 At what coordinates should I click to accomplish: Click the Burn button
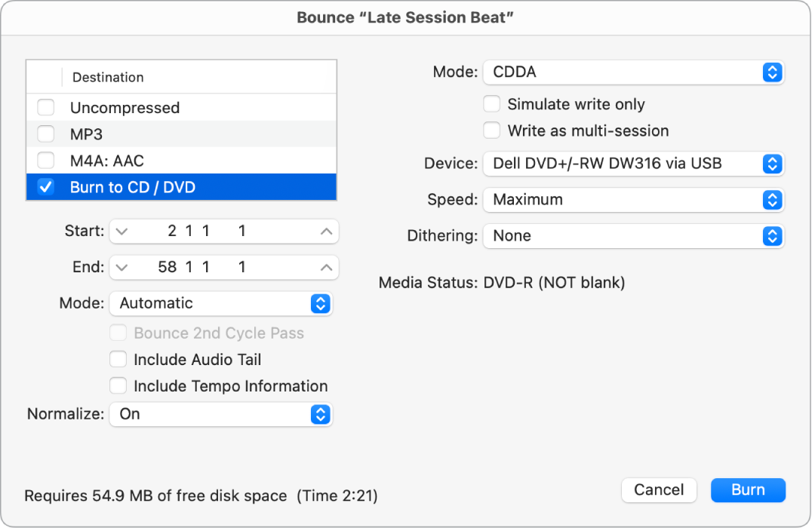pyautogui.click(x=748, y=490)
